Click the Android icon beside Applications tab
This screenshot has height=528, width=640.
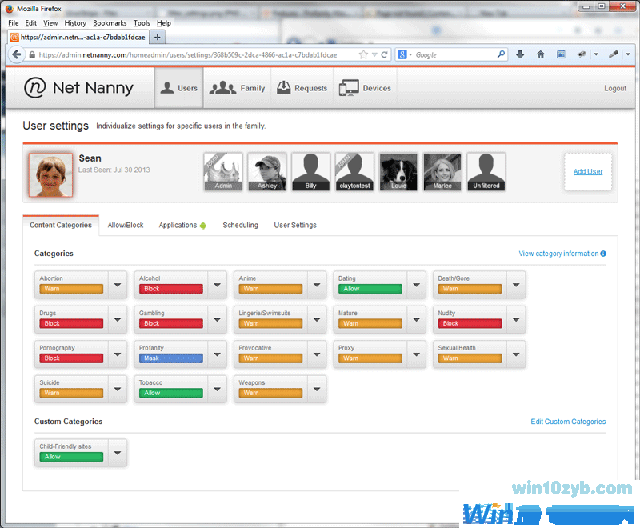coord(203,225)
